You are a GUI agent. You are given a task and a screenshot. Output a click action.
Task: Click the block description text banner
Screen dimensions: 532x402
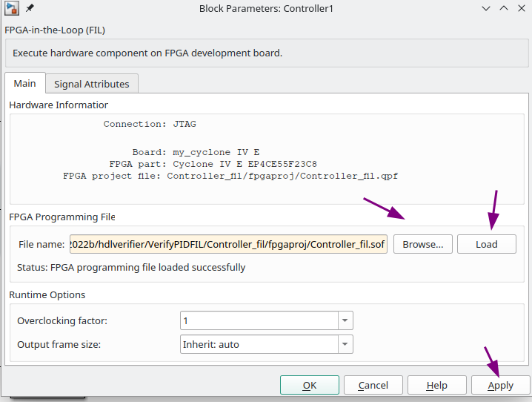[267, 53]
